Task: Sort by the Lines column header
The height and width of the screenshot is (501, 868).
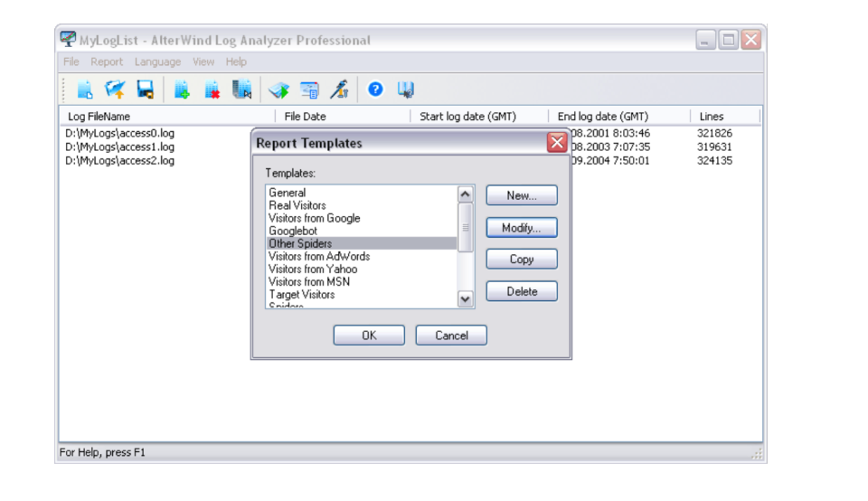Action: tap(725, 117)
